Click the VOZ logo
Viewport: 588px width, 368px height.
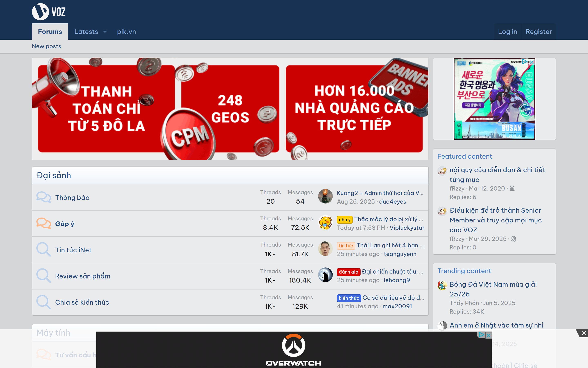click(49, 12)
